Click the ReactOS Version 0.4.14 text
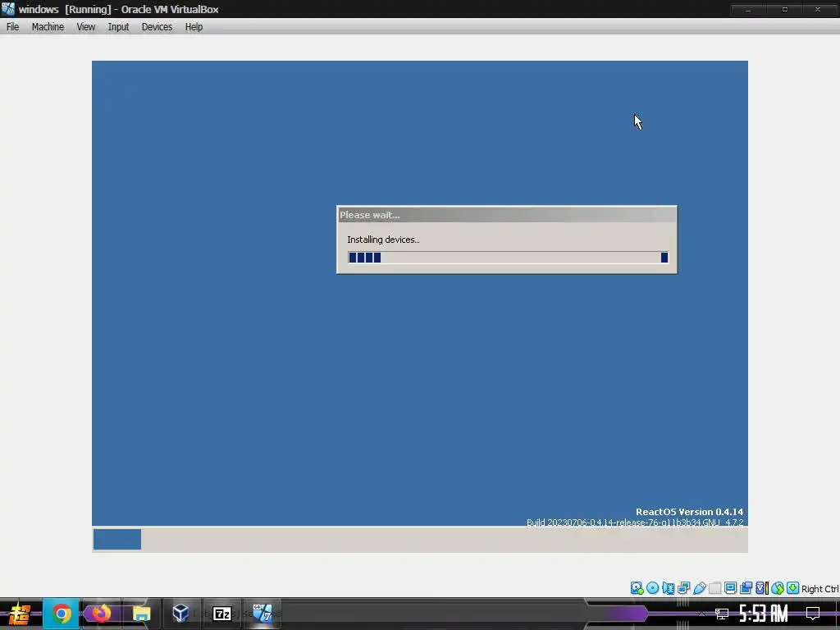840x630 pixels. click(x=689, y=512)
